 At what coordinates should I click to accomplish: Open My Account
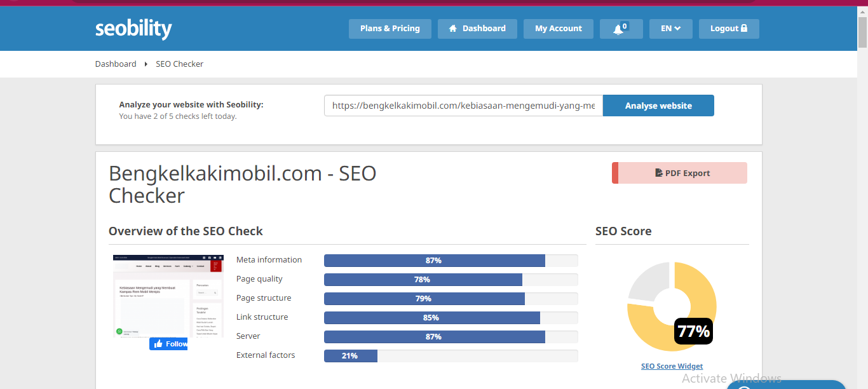coord(559,29)
